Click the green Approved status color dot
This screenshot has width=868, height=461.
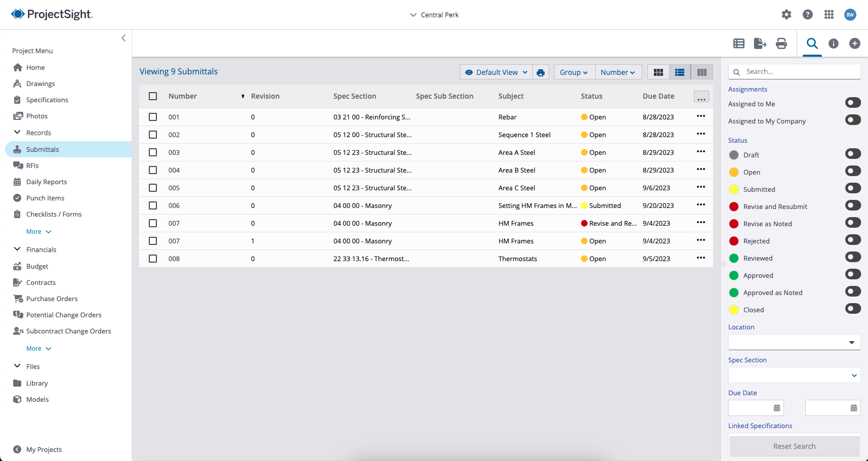(734, 275)
